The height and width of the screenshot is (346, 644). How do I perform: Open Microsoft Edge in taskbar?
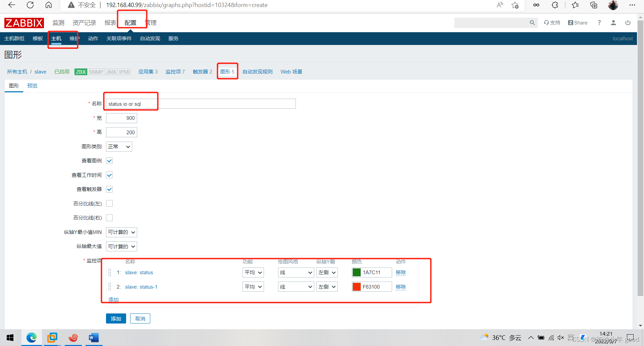click(32, 338)
